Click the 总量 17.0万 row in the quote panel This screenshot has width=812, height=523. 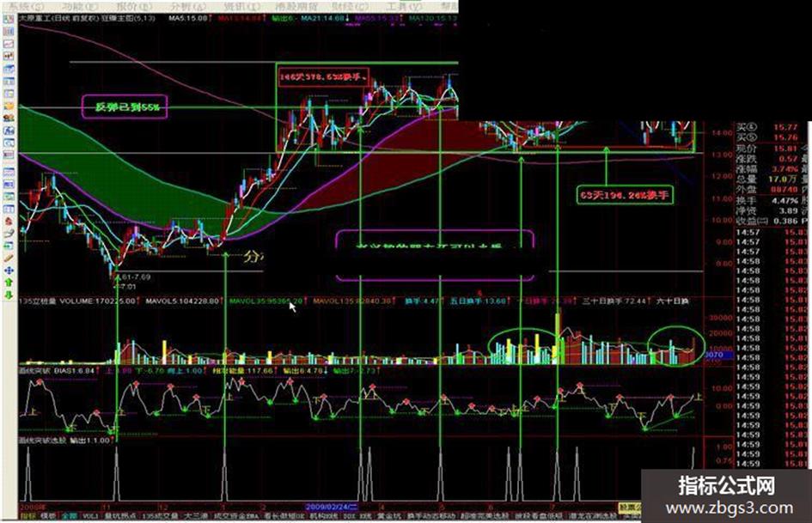[x=767, y=179]
